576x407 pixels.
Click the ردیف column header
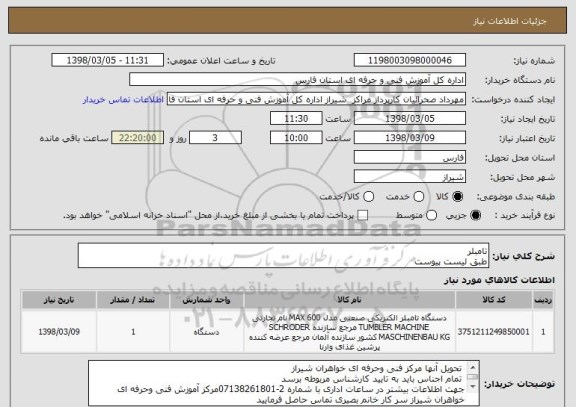(x=543, y=300)
